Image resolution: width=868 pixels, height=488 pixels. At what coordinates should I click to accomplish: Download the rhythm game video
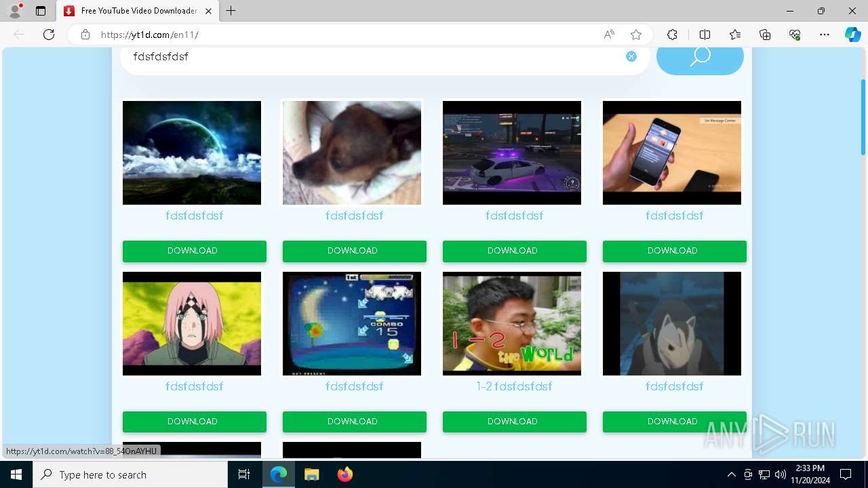tap(355, 422)
